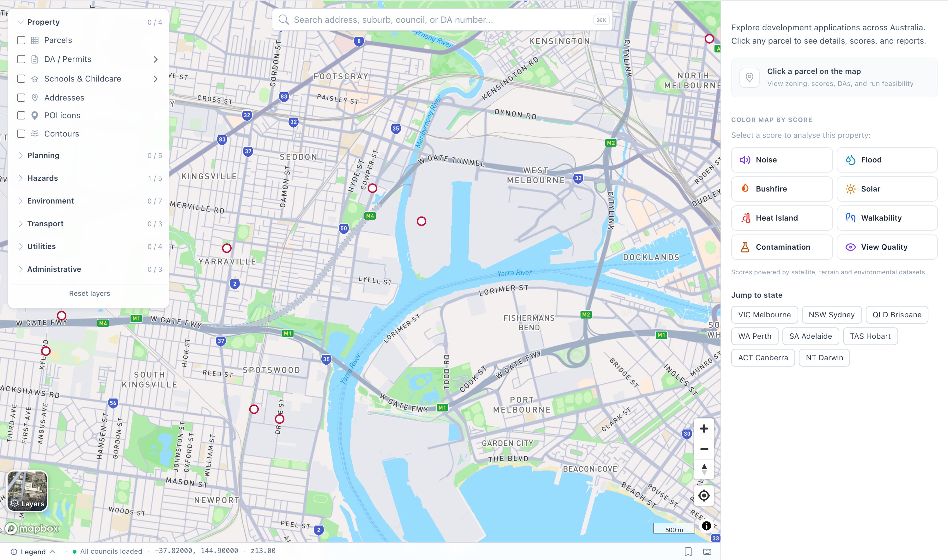Zoom out with the minus button
This screenshot has height=560, width=948.
703,449
